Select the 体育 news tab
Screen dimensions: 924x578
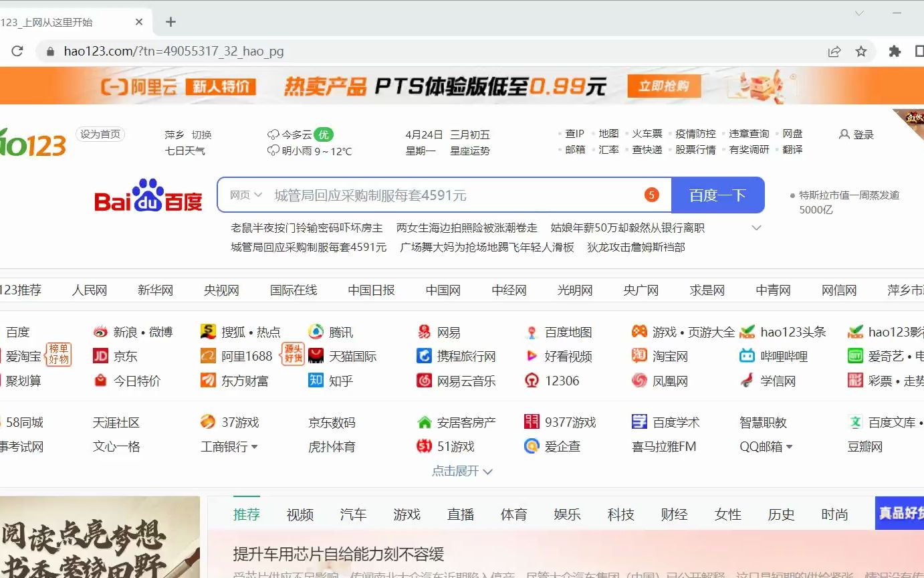point(513,514)
